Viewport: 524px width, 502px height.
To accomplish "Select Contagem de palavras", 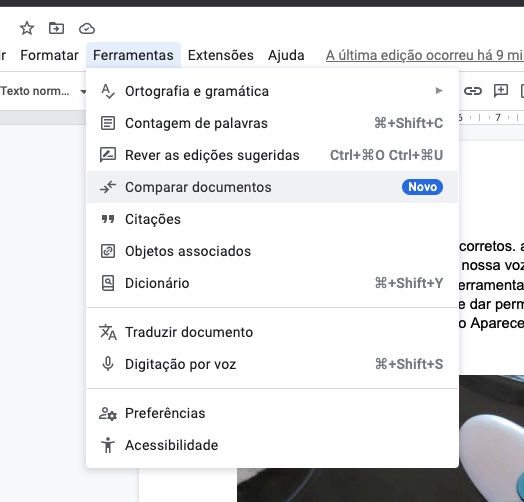I will point(272,123).
